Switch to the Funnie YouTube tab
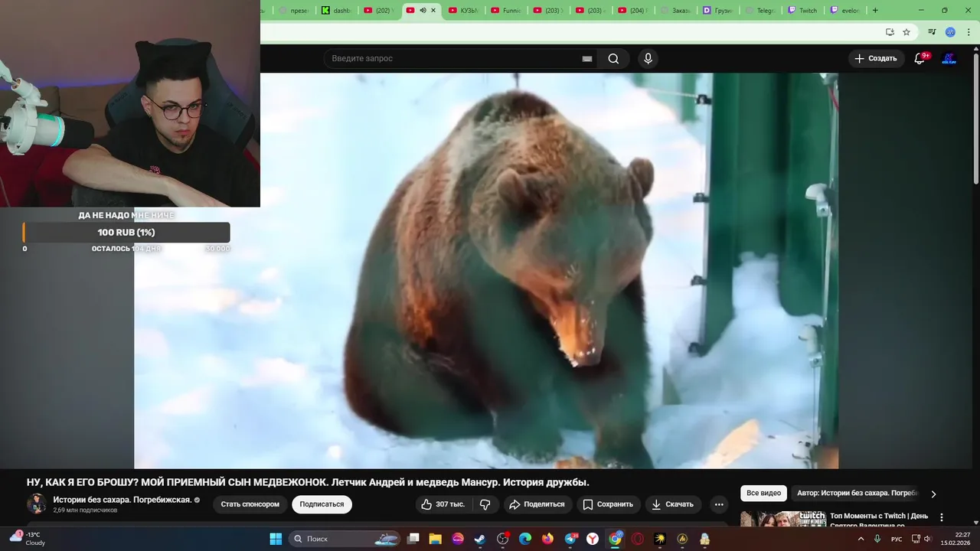This screenshot has width=980, height=551. point(505,10)
